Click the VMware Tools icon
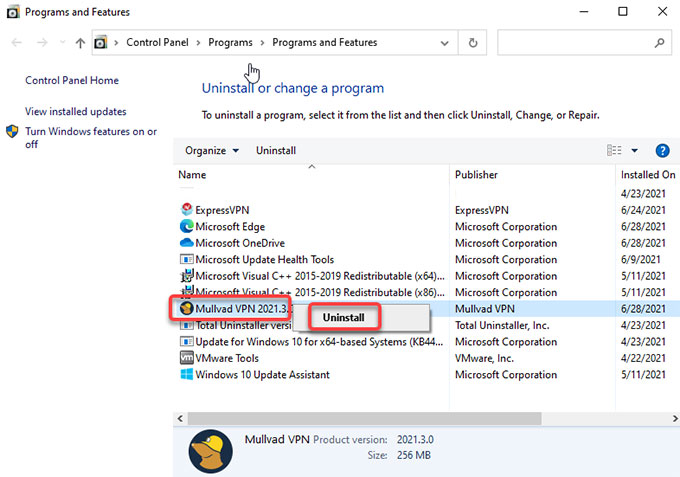This screenshot has height=477, width=680. tap(186, 358)
